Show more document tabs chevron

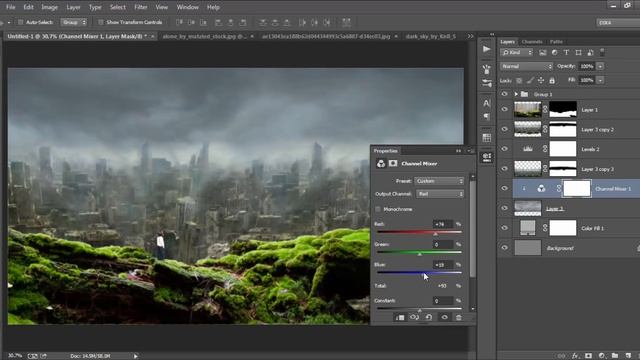[471, 36]
